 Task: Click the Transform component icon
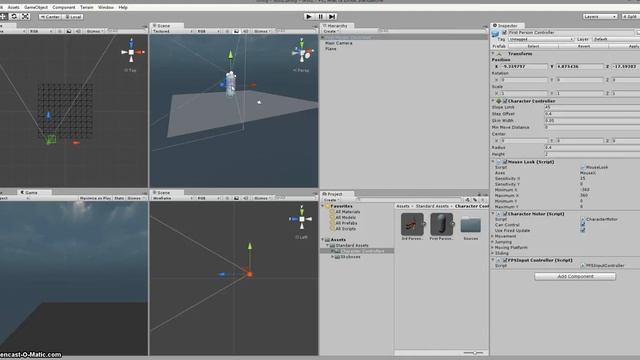tap(499, 53)
